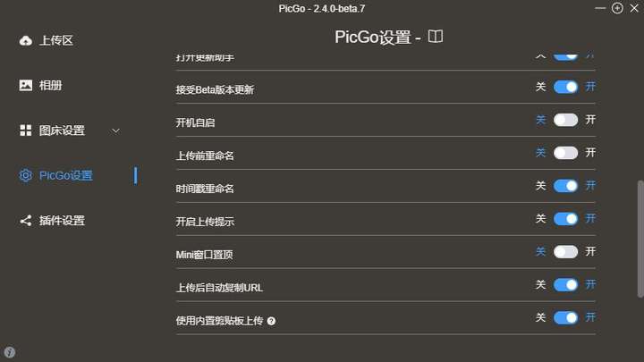This screenshot has width=644, height=362.
Task: Click the image host settings grid icon
Action: [25, 130]
